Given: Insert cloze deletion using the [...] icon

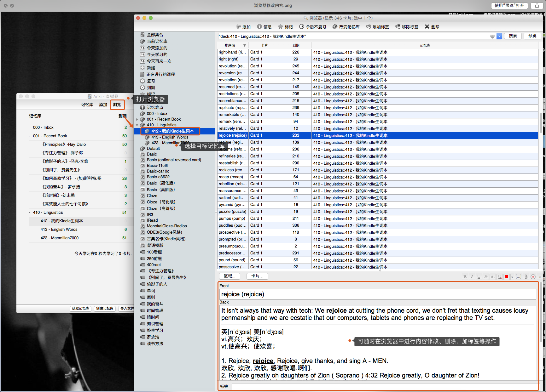Looking at the screenshot, I should [x=519, y=277].
